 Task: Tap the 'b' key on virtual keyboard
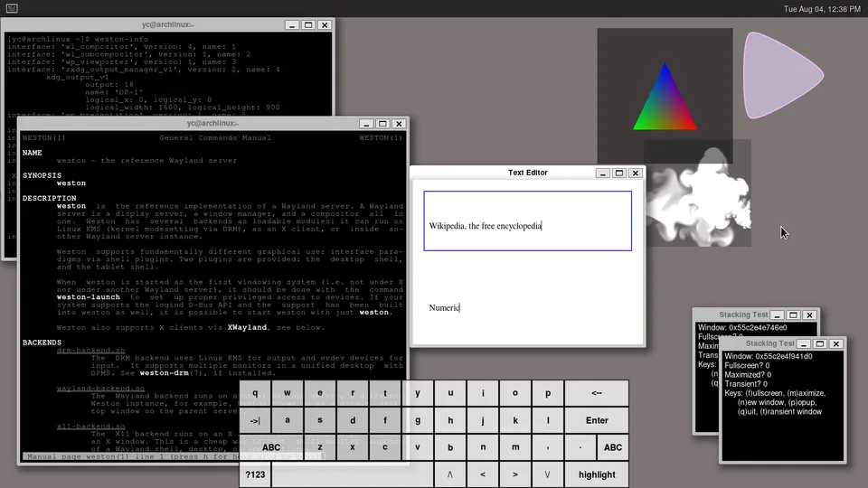coord(450,447)
